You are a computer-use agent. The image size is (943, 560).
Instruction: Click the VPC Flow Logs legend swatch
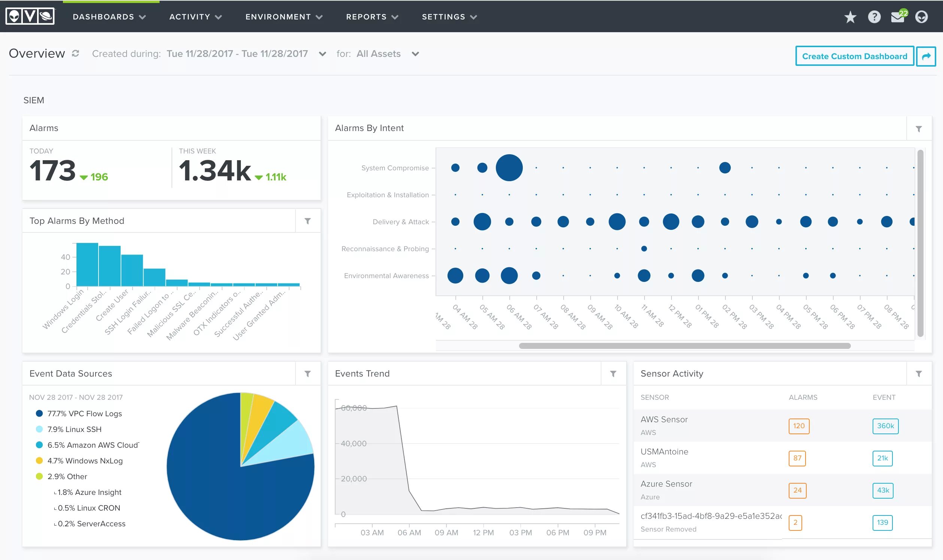39,414
